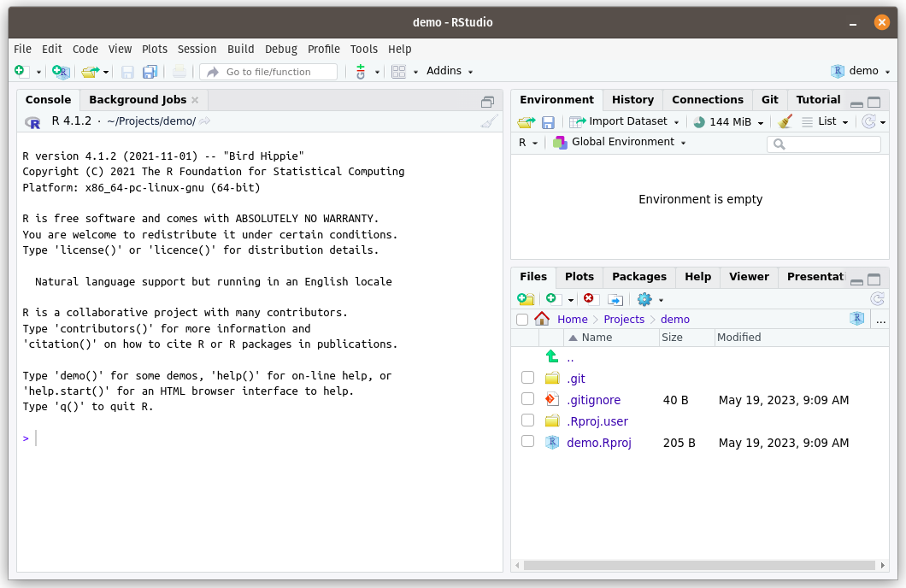
Task: Open version control (Git) toolbar icon
Action: point(361,72)
